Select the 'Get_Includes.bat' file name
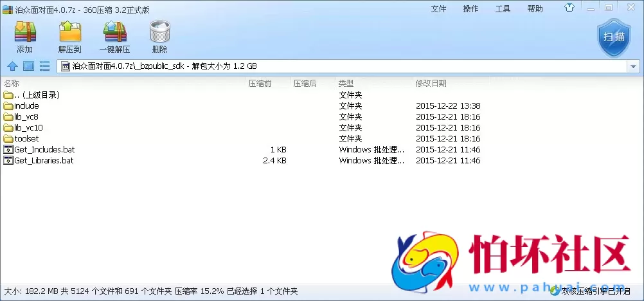This screenshot has height=301, width=644. click(x=44, y=149)
